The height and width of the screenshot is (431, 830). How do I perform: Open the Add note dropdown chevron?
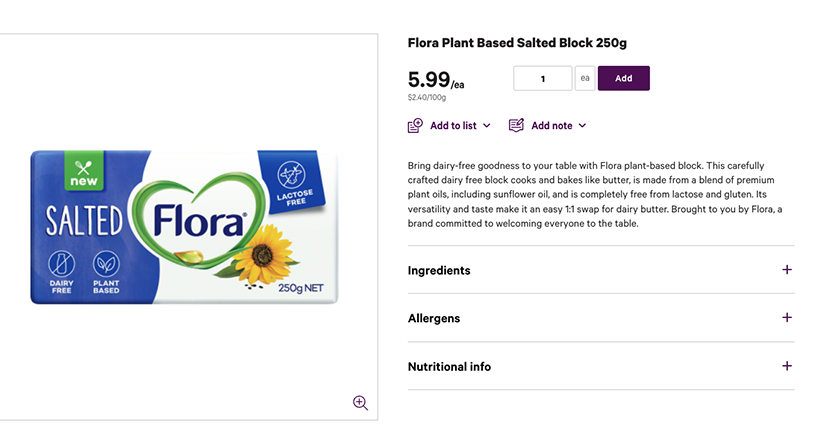[582, 126]
